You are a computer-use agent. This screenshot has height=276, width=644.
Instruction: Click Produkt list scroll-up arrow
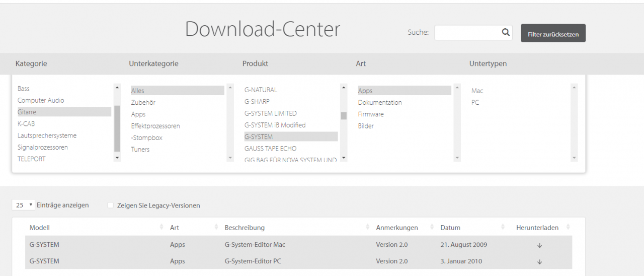(x=344, y=88)
